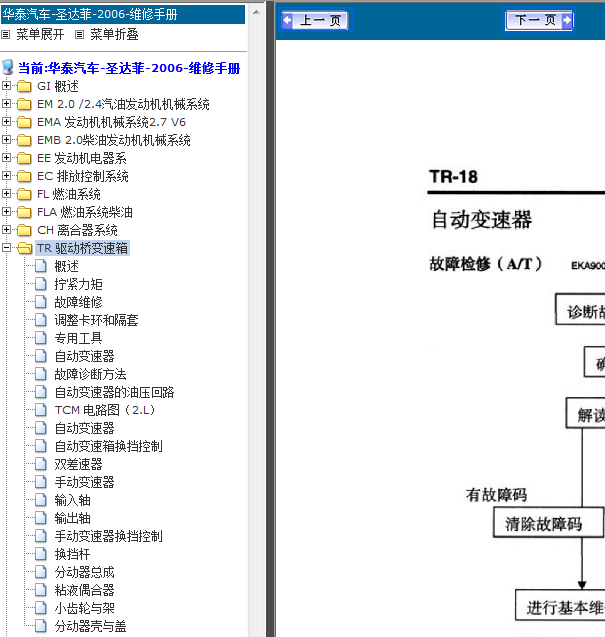
Task: Select the EMB 2.0柴油发动机机械系统 label
Action: click(x=114, y=140)
